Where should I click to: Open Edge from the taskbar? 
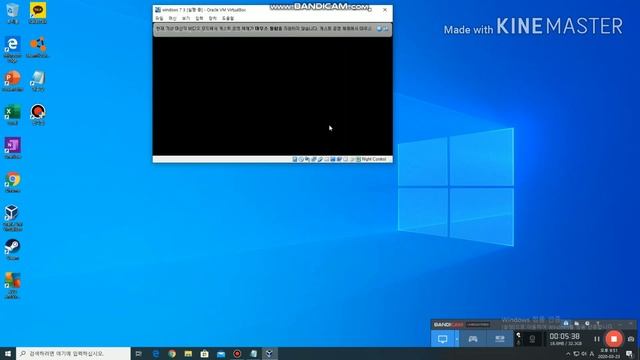coord(156,353)
